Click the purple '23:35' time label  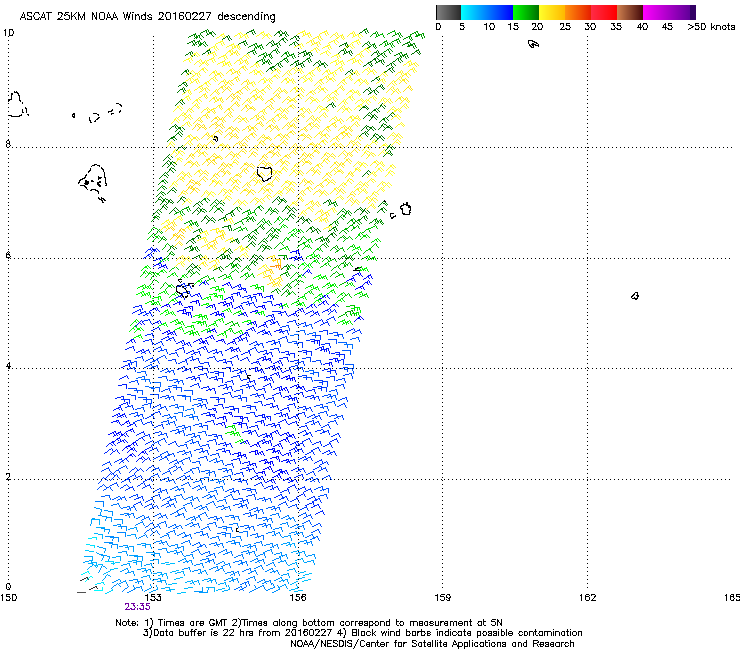pos(137,607)
